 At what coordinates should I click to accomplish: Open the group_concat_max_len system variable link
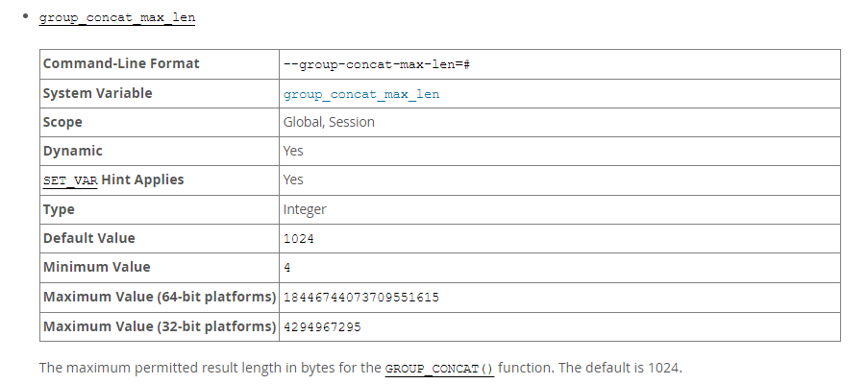coord(360,94)
